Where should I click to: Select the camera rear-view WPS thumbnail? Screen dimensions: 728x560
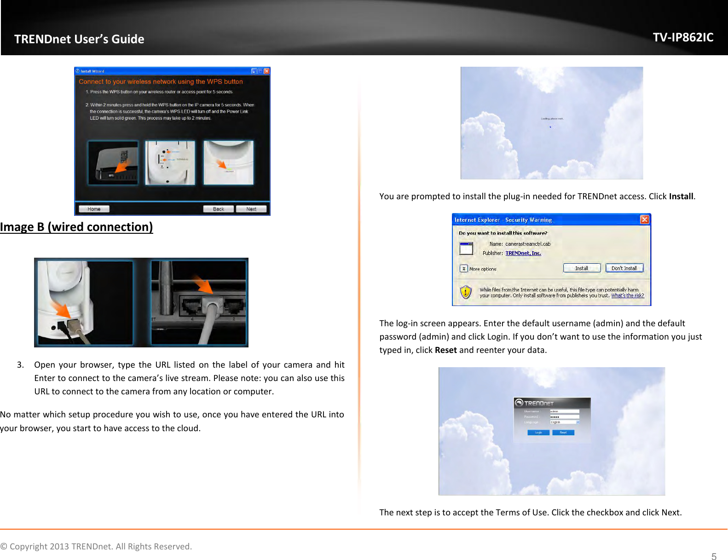[x=170, y=163]
